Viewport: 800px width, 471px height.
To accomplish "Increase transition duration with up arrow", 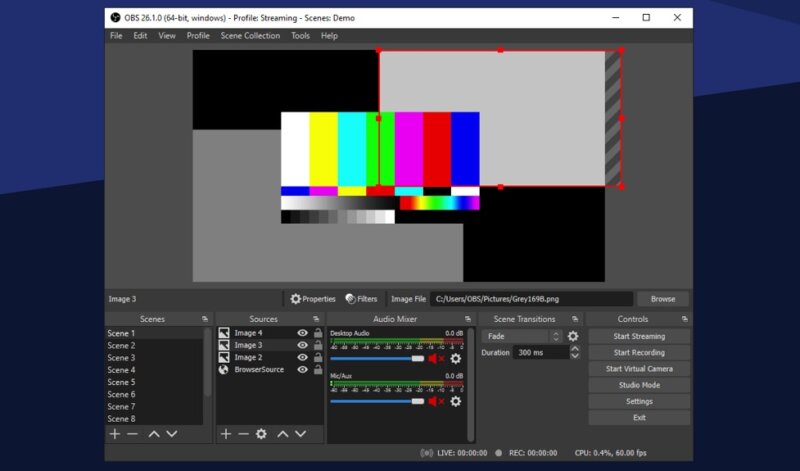I will (x=575, y=349).
